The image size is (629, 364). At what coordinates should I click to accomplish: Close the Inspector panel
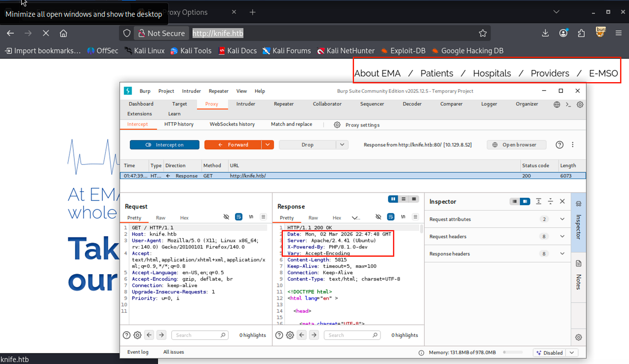coord(562,202)
